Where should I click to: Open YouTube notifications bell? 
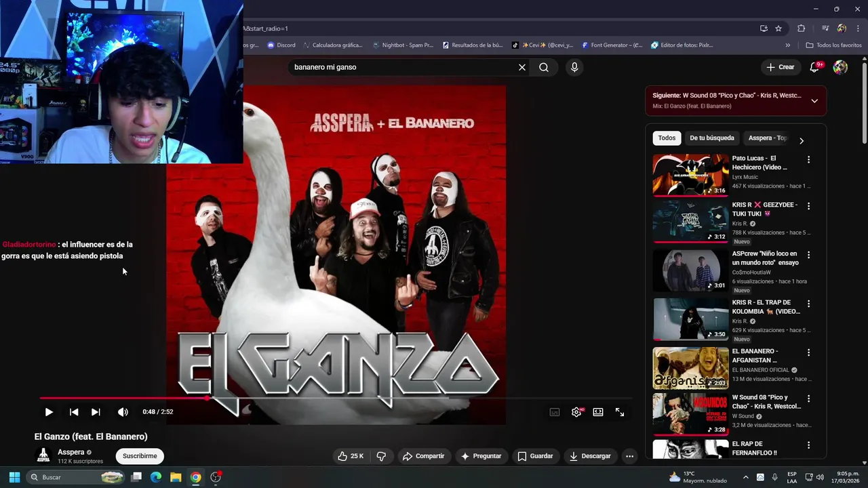pos(815,67)
